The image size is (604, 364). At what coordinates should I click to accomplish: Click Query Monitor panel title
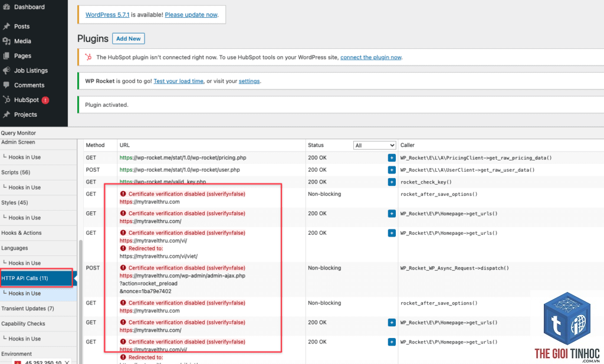(x=18, y=133)
